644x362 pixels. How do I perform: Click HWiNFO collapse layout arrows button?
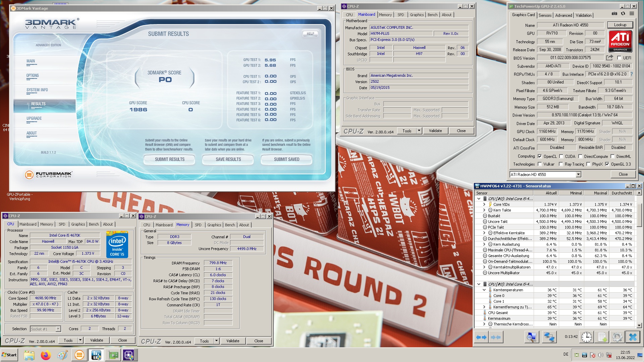point(496,337)
